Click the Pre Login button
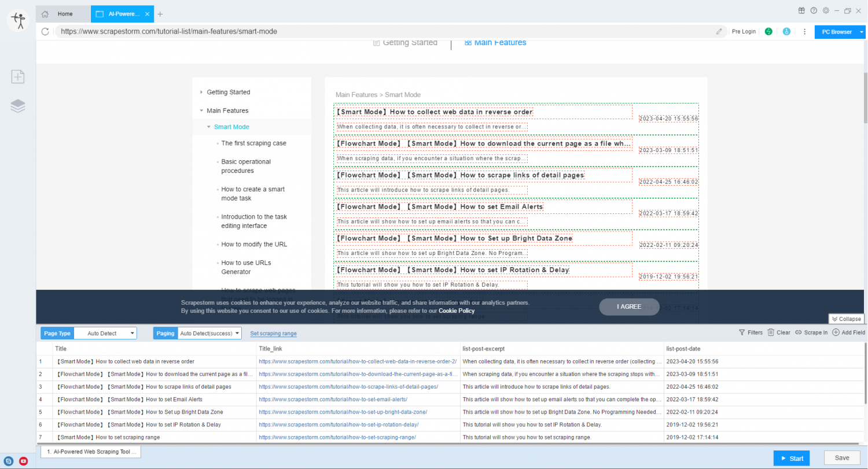The image size is (868, 469). (x=744, y=31)
